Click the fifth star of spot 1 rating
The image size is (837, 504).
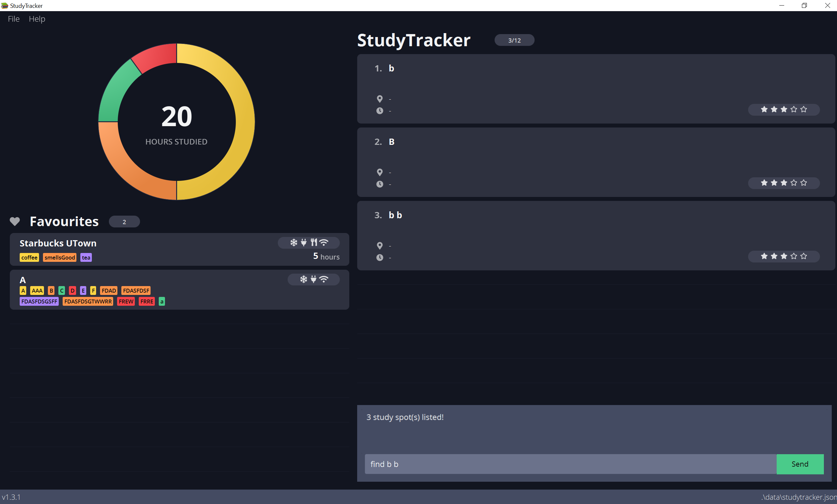point(803,109)
